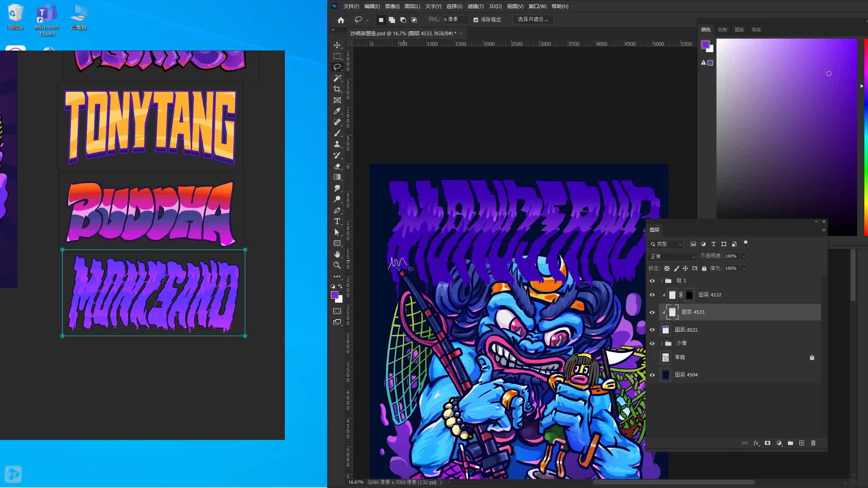This screenshot has width=868, height=488.
Task: Select the Type tool
Action: 337,221
